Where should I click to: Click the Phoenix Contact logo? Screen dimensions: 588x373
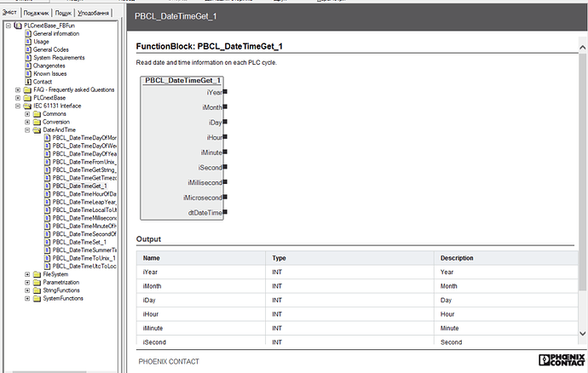click(562, 360)
